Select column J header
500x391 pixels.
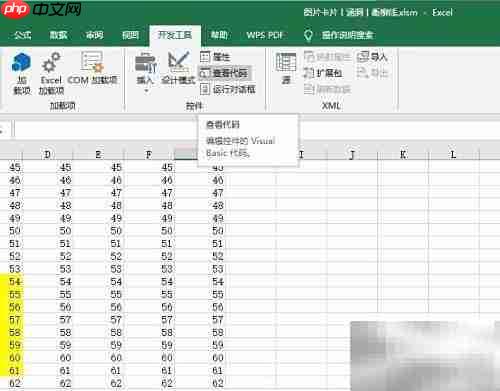click(352, 154)
